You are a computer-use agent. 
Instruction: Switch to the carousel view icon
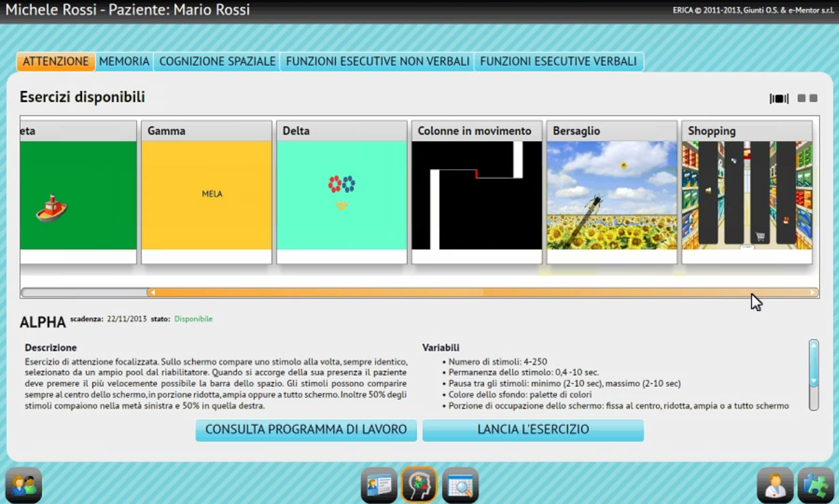pos(778,99)
